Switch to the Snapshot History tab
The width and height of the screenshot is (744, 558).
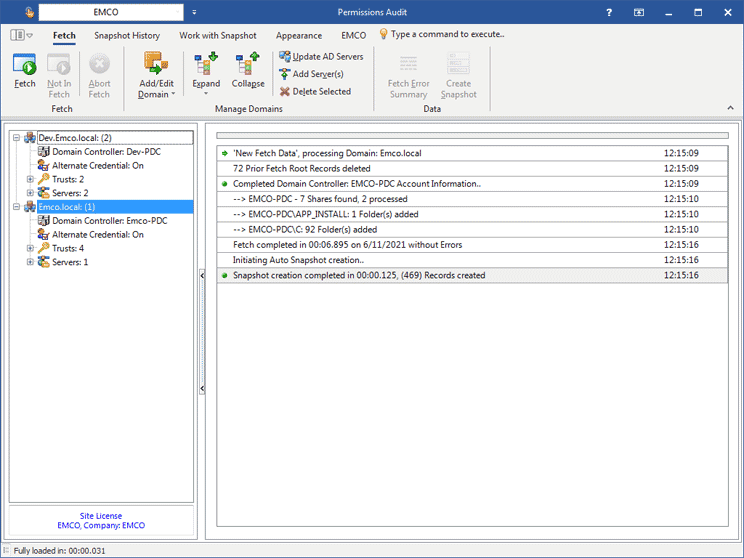pyautogui.click(x=127, y=35)
